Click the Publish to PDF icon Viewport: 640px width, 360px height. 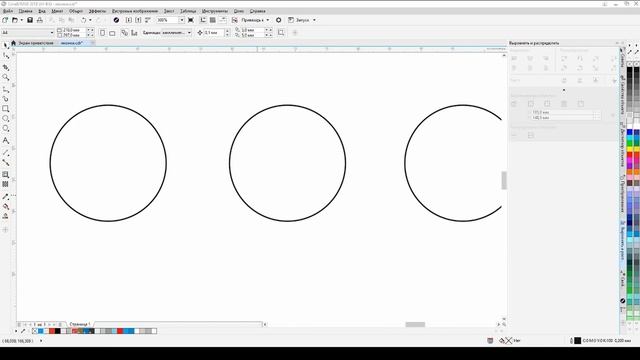click(148, 20)
